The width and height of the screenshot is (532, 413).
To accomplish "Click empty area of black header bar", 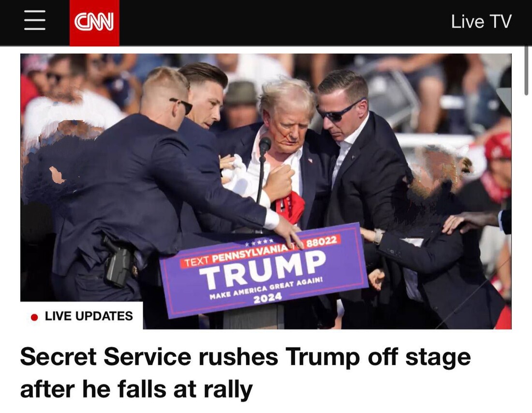I will pyautogui.click(x=285, y=22).
